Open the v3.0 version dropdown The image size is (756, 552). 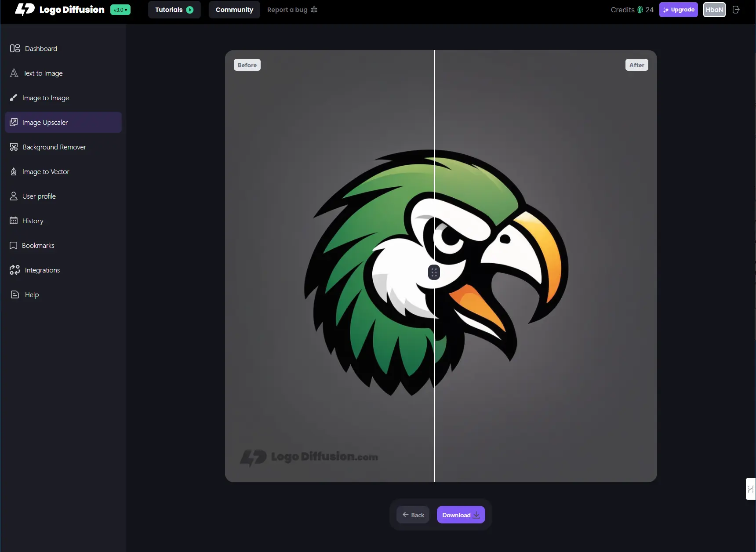coord(120,10)
